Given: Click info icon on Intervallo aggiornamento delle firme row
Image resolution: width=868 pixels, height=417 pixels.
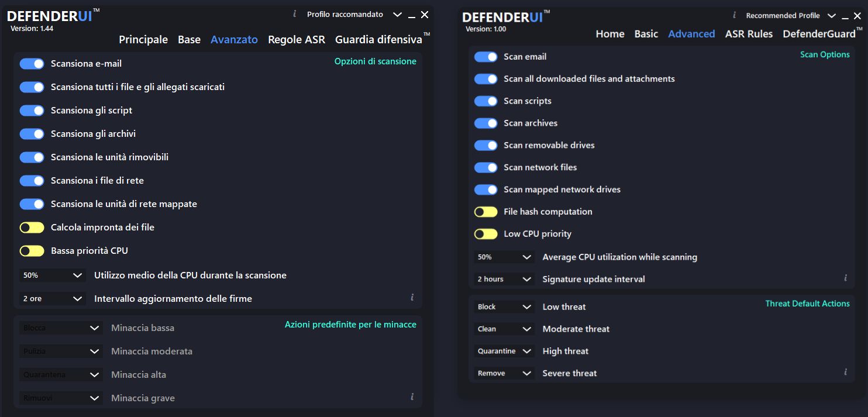Looking at the screenshot, I should [x=412, y=298].
